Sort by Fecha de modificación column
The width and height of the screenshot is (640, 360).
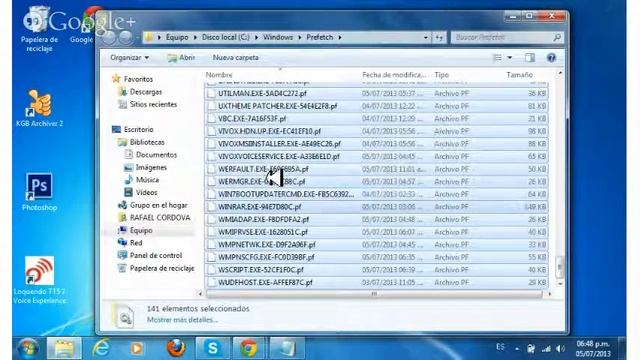point(394,75)
